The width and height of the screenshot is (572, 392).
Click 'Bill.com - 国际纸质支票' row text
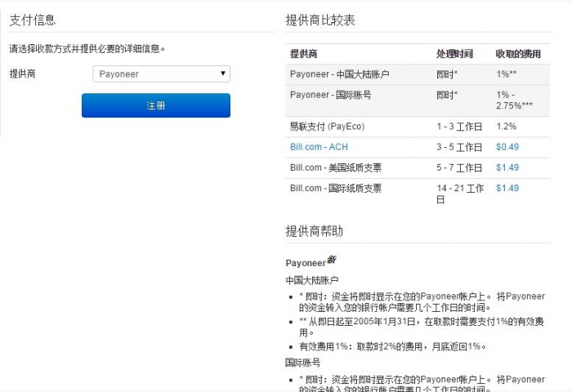336,188
